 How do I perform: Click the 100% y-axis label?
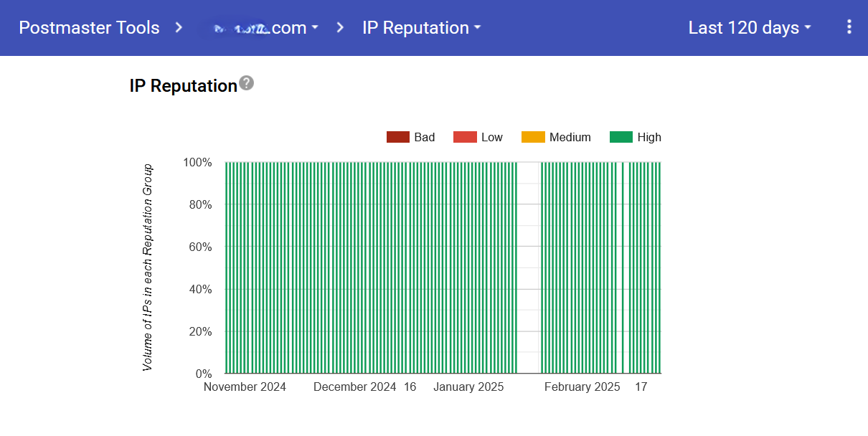(x=197, y=163)
